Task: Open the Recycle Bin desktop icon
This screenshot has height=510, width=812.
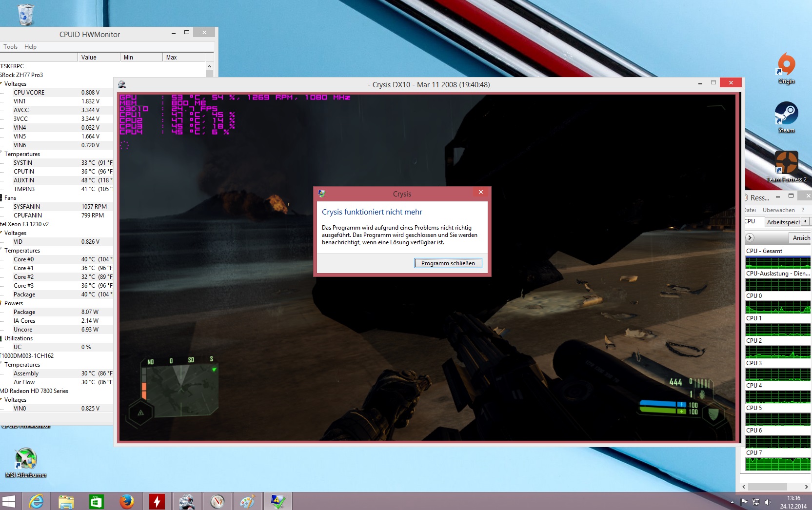Action: [25, 14]
